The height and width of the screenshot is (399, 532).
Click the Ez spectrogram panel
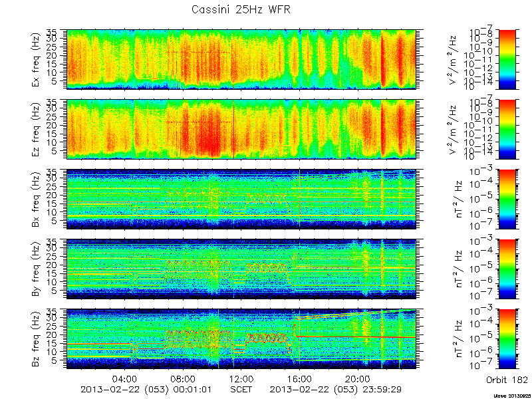(241, 129)
